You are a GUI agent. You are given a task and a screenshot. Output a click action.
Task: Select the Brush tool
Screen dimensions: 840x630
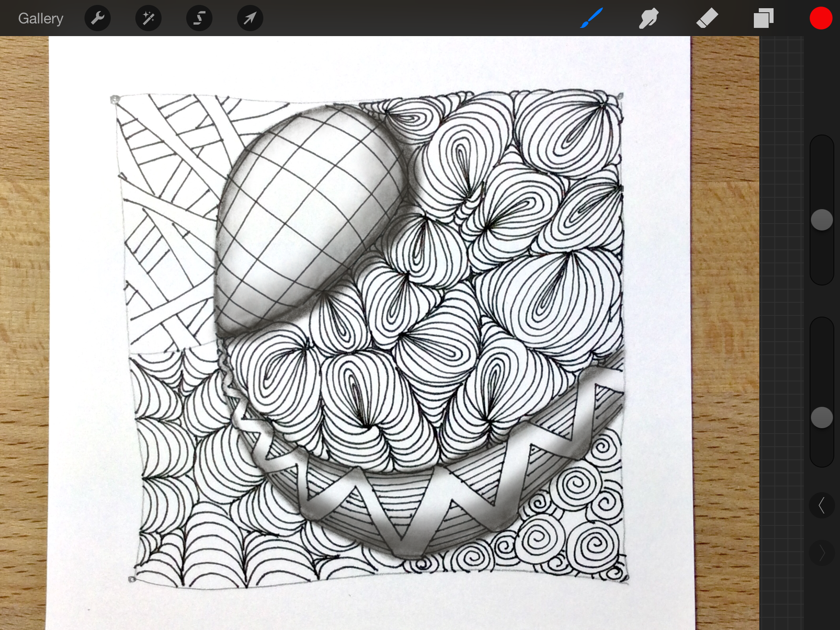[591, 18]
